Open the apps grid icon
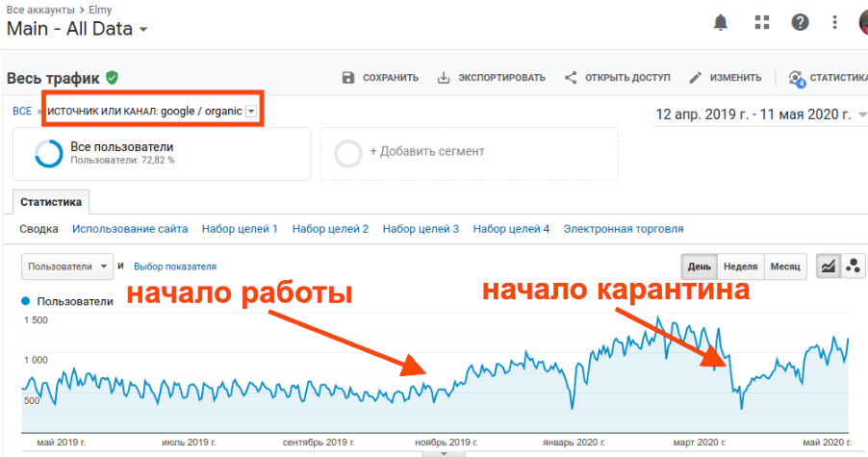This screenshot has height=457, width=868. tap(762, 22)
